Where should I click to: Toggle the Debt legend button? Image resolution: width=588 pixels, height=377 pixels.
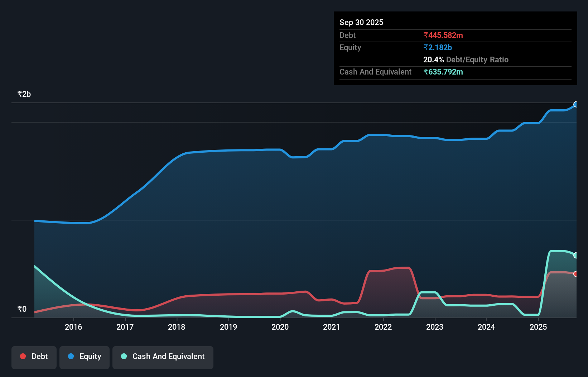pos(34,357)
